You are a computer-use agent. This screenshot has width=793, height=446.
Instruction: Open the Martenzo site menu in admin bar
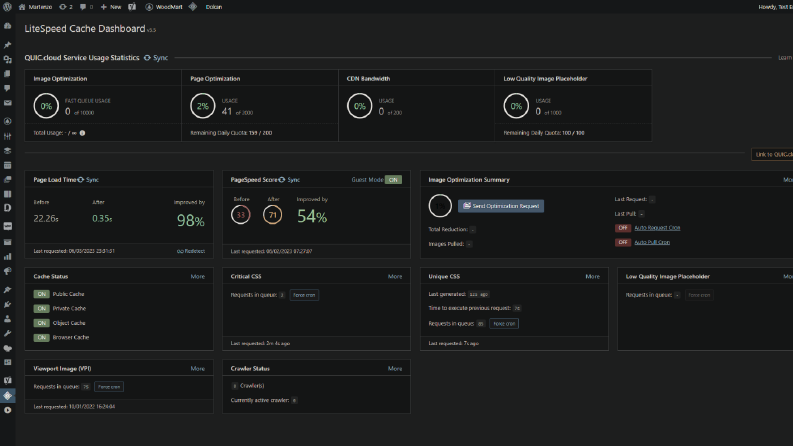pos(35,7)
